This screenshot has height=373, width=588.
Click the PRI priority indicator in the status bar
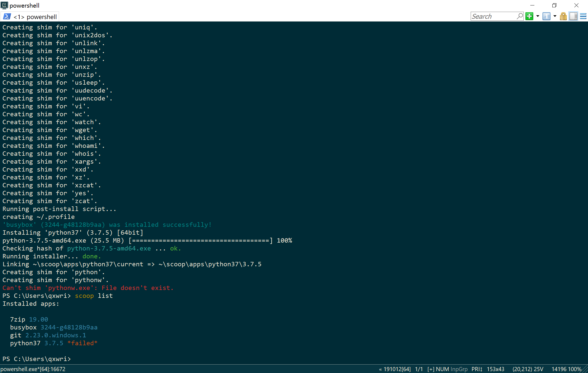click(x=477, y=369)
